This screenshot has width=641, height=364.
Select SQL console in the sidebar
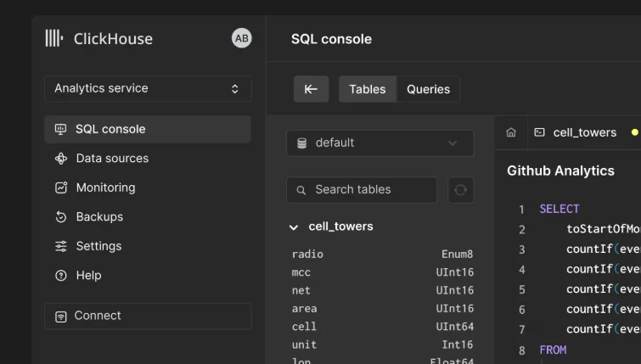(x=148, y=129)
